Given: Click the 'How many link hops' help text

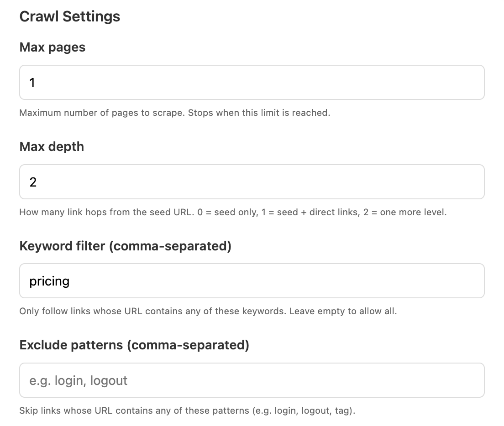Looking at the screenshot, I should 233,212.
